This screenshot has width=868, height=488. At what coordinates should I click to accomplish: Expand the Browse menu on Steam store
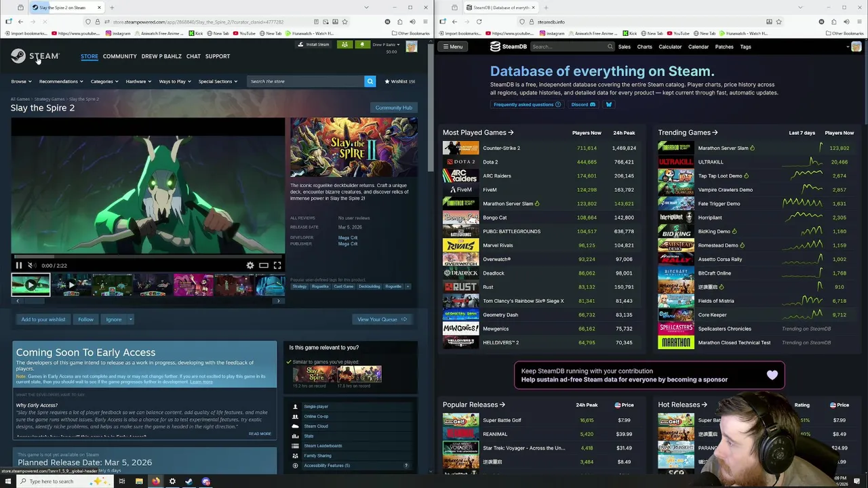click(x=21, y=81)
